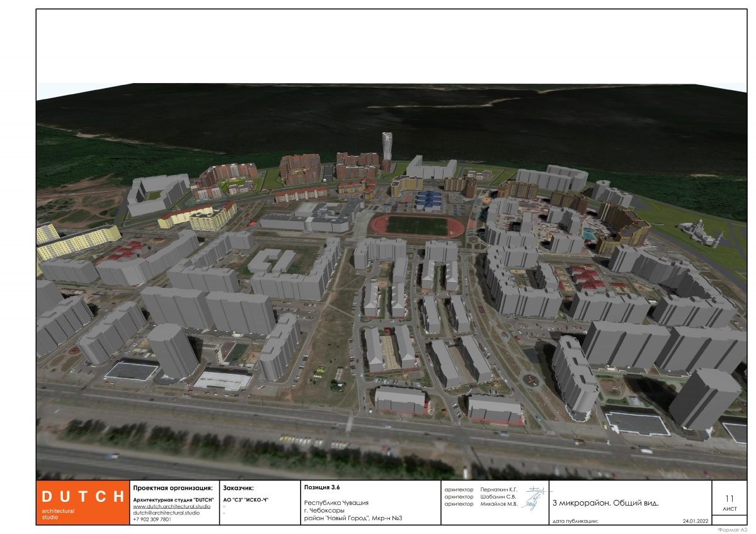Viewport: 756px width, 534px height.
Task: Click the client name АО "СЗ" "ИСКО-Ч"
Action: (x=246, y=499)
